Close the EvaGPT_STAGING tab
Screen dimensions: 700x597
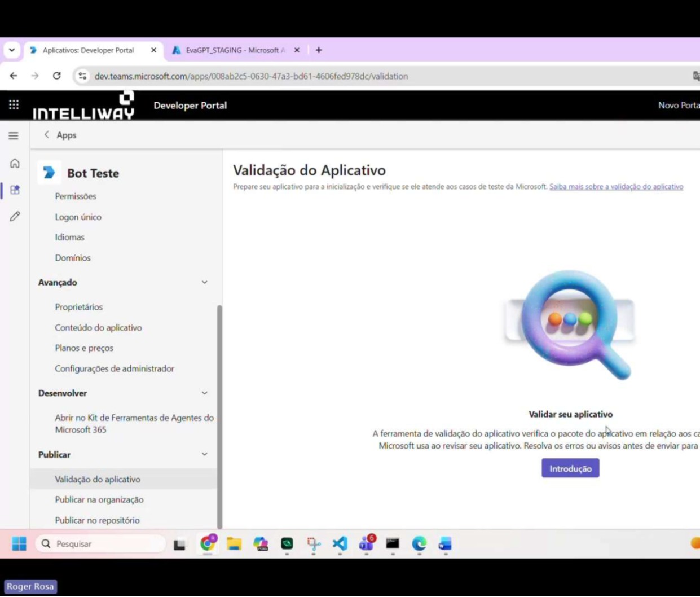click(x=297, y=50)
